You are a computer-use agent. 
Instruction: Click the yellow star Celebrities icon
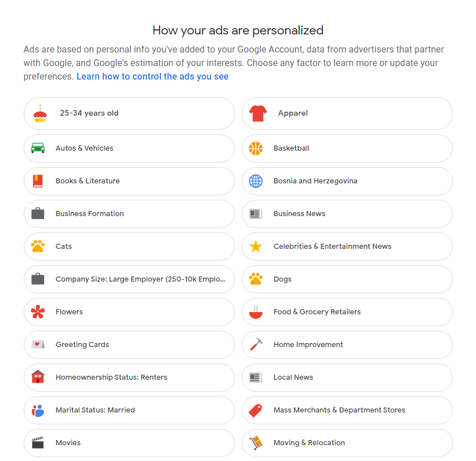256,247
